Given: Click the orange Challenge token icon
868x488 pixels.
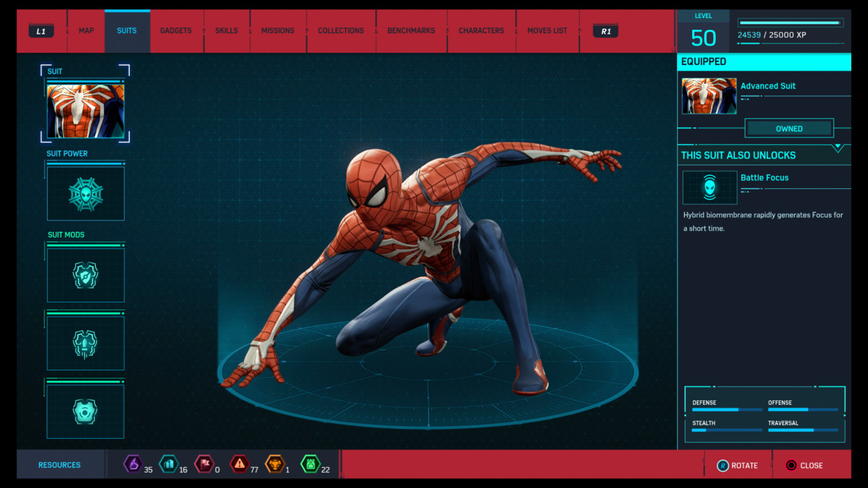Looking at the screenshot, I should point(275,464).
